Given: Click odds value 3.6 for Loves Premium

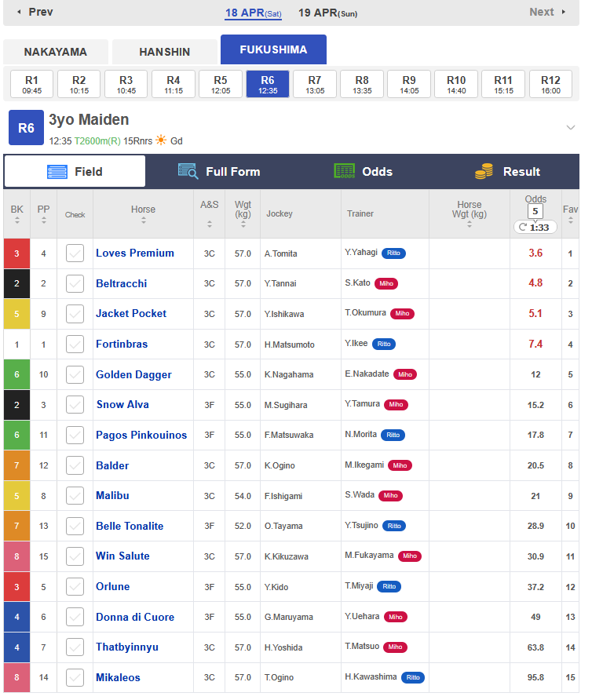Looking at the screenshot, I should (x=535, y=253).
